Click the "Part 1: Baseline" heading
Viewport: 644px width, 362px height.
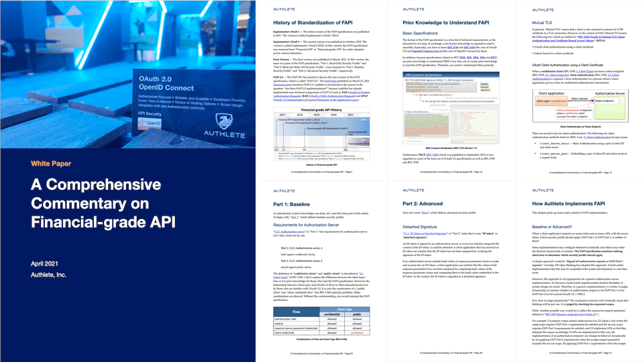pyautogui.click(x=292, y=204)
